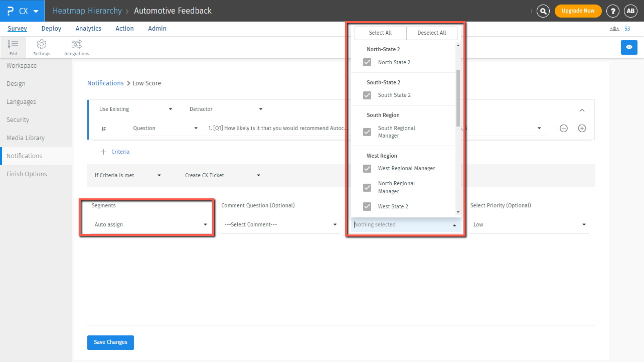The image size is (644, 362).
Task: Click the search magnifier icon
Action: pyautogui.click(x=543, y=11)
